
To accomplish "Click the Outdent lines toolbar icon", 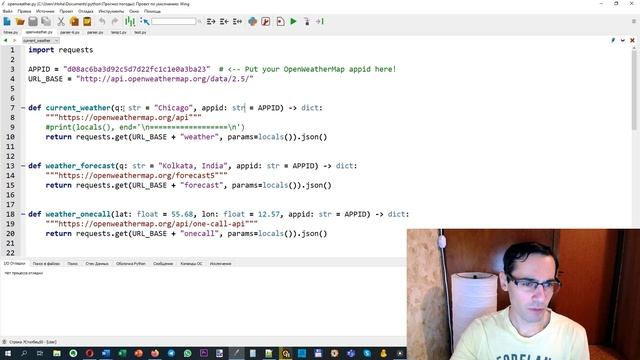I will tap(224, 21).
